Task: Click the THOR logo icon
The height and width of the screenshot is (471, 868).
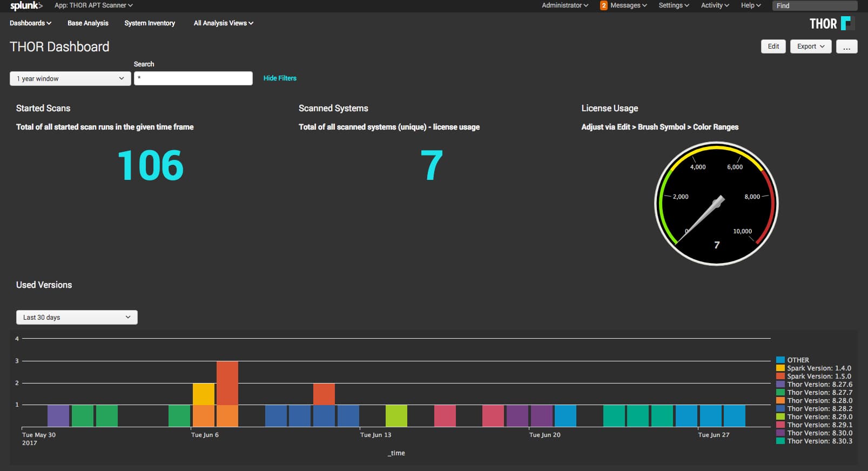Action: point(847,23)
